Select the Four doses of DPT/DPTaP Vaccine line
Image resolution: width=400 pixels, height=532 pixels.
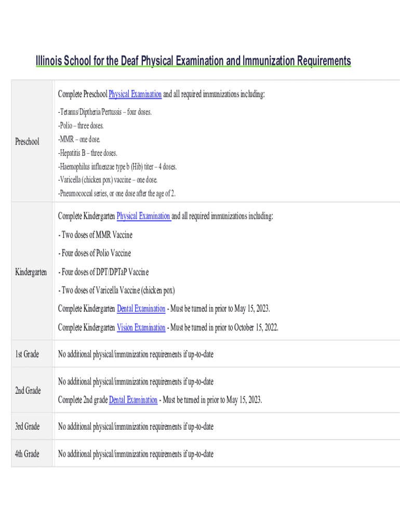(x=103, y=272)
